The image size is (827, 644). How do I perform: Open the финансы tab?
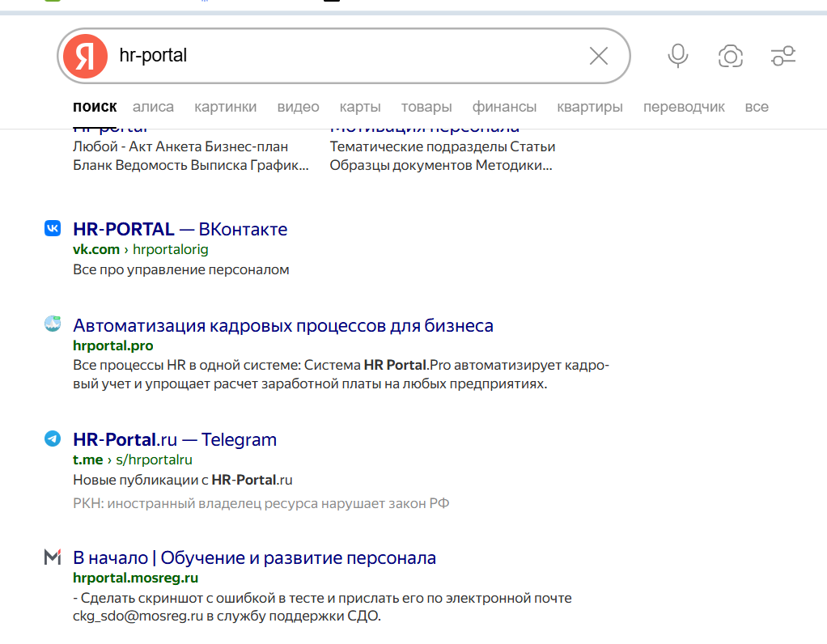[504, 107]
